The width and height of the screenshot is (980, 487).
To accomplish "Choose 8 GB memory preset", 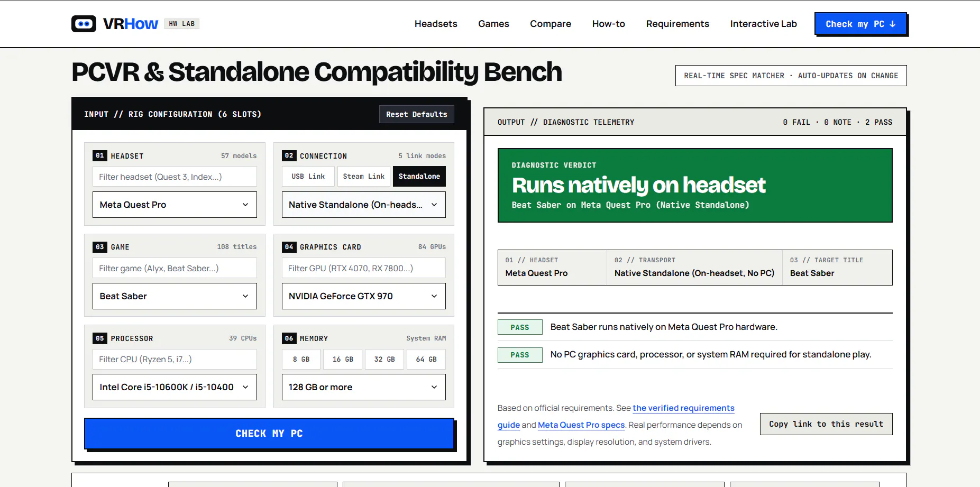I will pyautogui.click(x=301, y=359).
